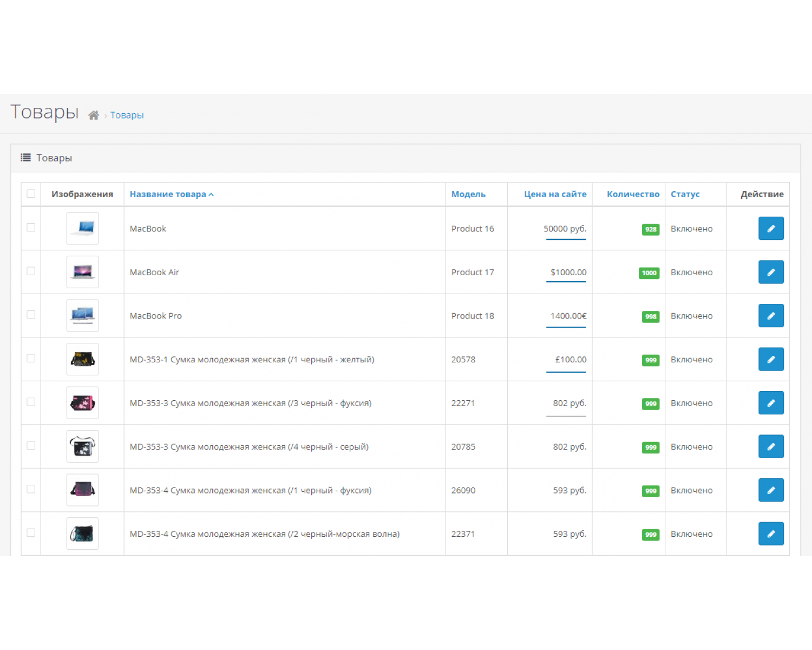Click the MacBook product thumbnail
This screenshot has width=812, height=650.
82,228
